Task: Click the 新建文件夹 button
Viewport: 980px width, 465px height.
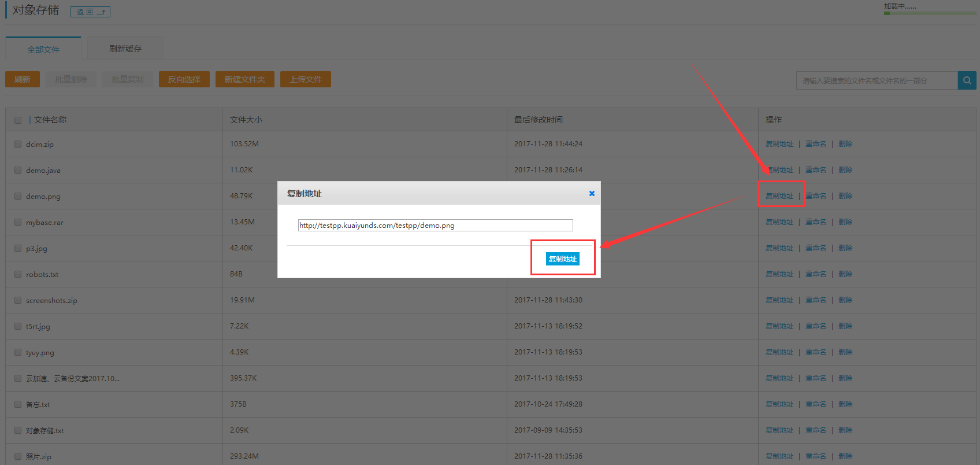Action: click(245, 79)
